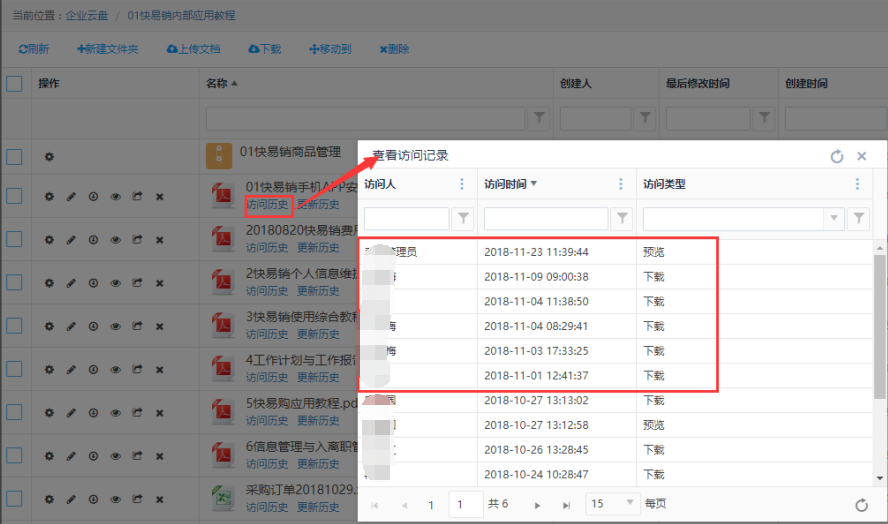This screenshot has height=524, width=888.
Task: Open the 访问类型 filter dropdown
Action: point(834,218)
